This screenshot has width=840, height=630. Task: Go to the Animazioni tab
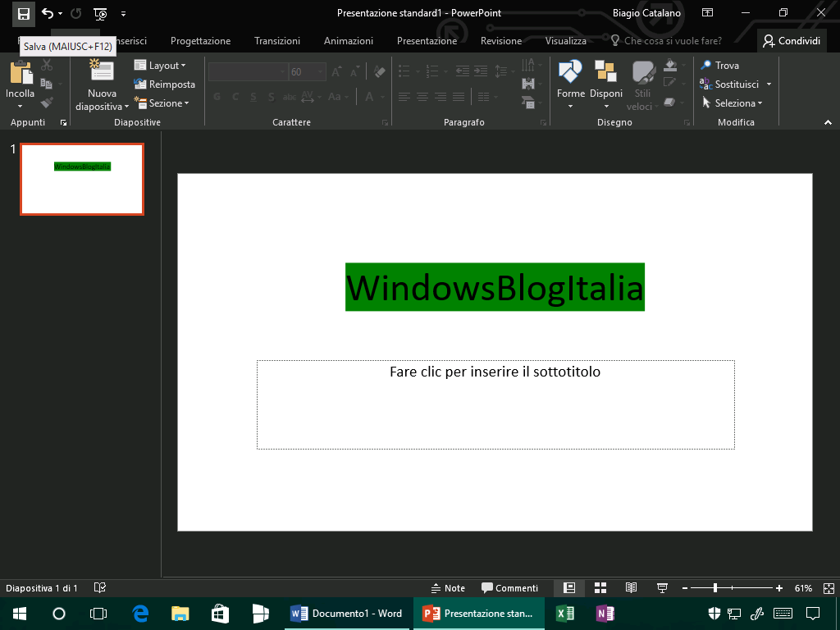[348, 41]
